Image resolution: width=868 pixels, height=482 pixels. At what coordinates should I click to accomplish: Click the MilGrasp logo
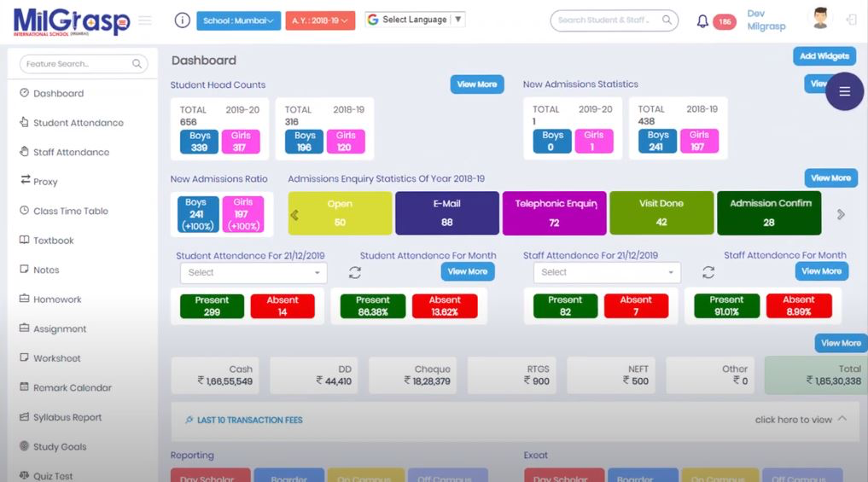coord(72,22)
